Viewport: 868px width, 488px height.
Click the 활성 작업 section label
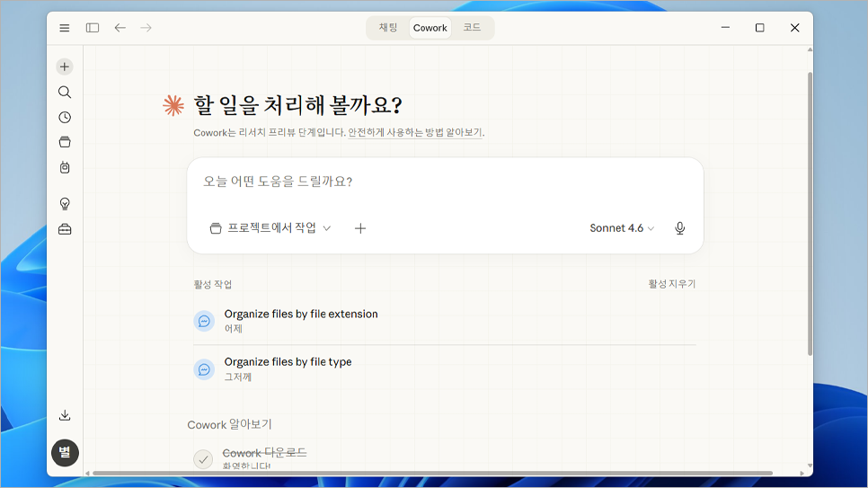[213, 284]
